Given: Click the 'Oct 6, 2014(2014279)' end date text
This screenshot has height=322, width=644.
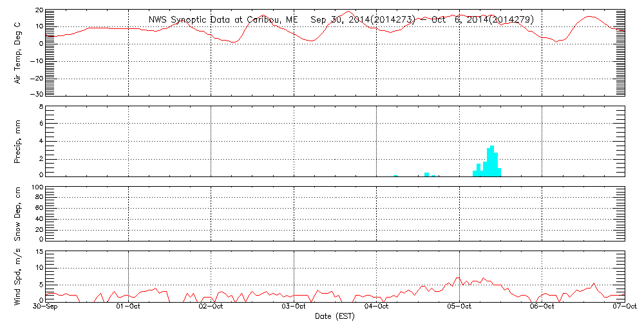Looking at the screenshot, I should coord(482,20).
